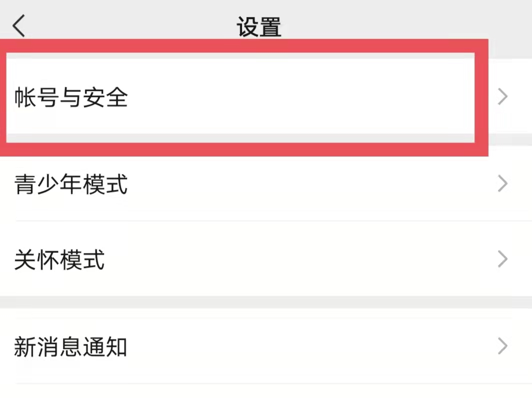Expand 青少年模式 using its right arrow
The width and height of the screenshot is (532, 398).
[x=503, y=184]
